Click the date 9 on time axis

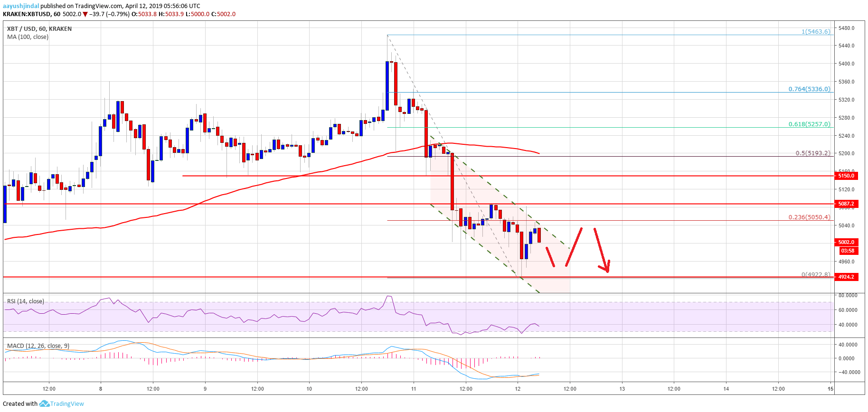click(205, 389)
